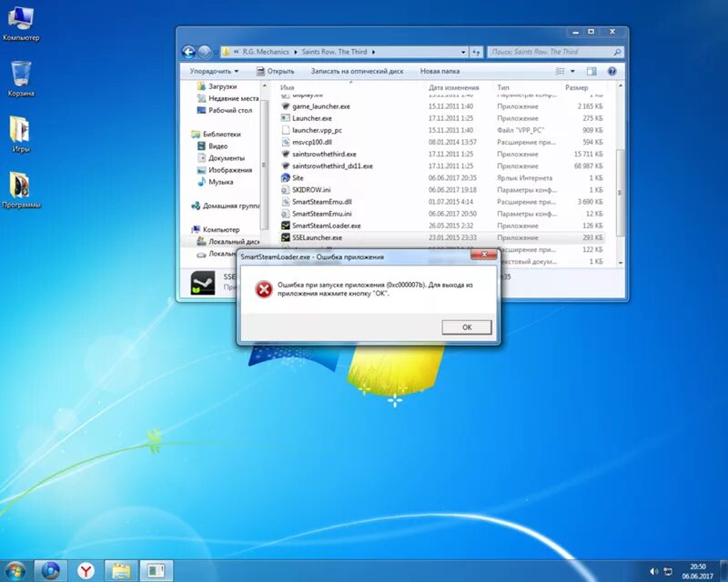The height and width of the screenshot is (582, 728).
Task: Go back in Explorer window
Action: click(188, 52)
